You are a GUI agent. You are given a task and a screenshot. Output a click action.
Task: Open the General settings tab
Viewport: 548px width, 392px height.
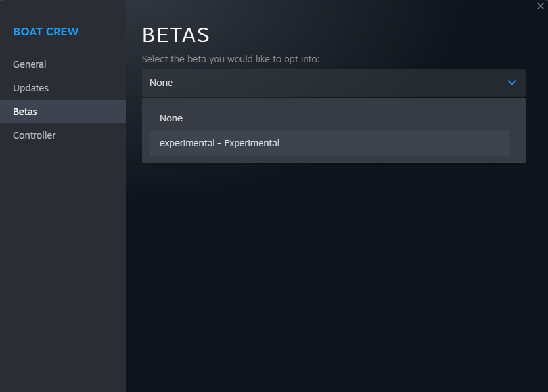30,64
